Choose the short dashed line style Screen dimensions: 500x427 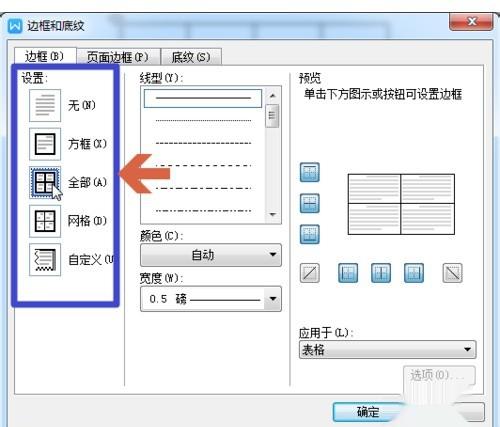(203, 143)
